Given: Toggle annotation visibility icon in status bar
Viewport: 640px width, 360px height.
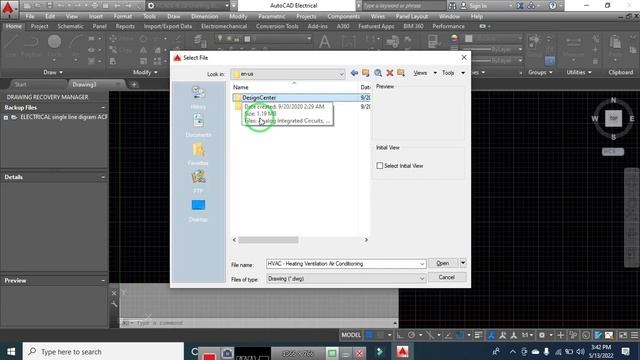Looking at the screenshot, I should pos(503,335).
